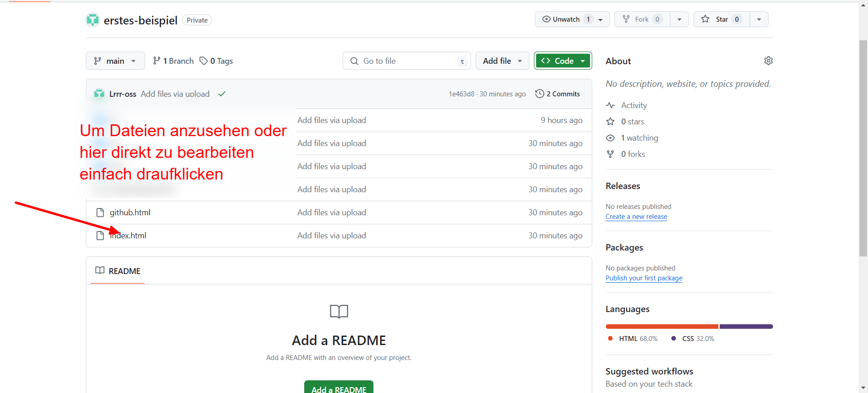
Task: Click the tag icon for 0 Tags
Action: (204, 61)
